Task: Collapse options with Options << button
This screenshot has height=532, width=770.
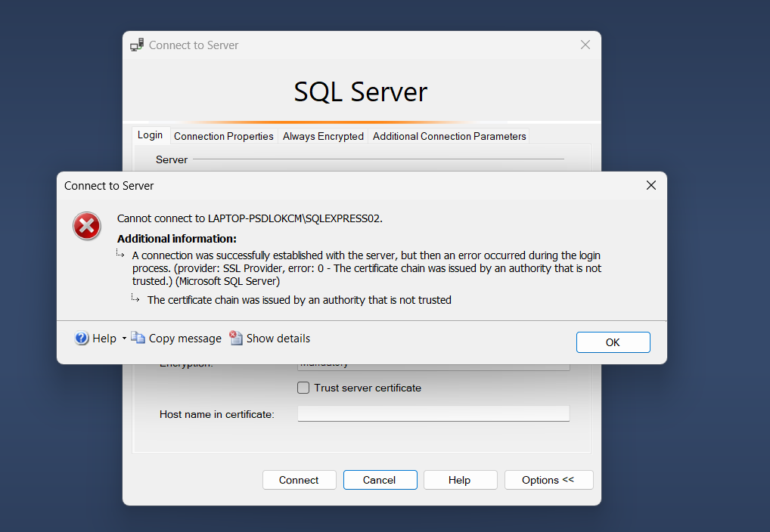Action: pos(548,480)
